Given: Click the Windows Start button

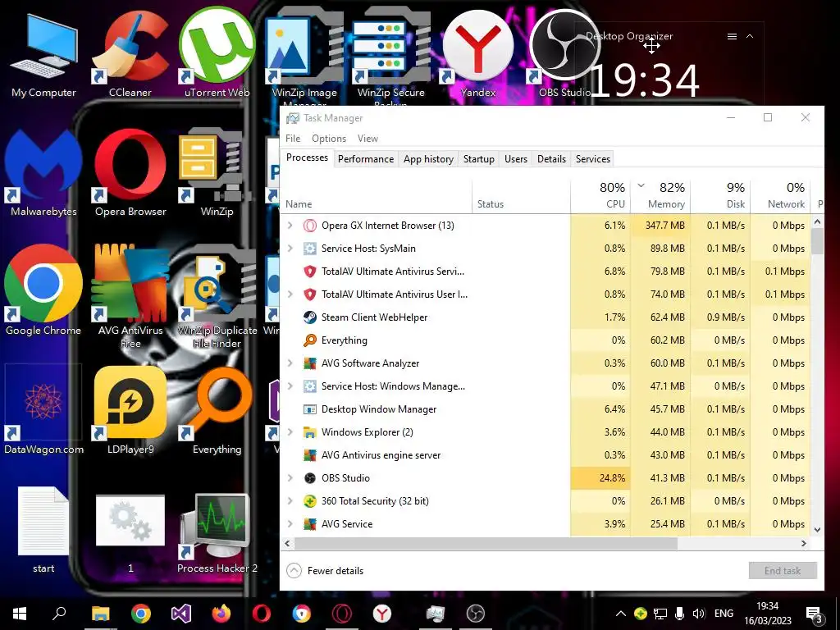Looking at the screenshot, I should pyautogui.click(x=20, y=614).
